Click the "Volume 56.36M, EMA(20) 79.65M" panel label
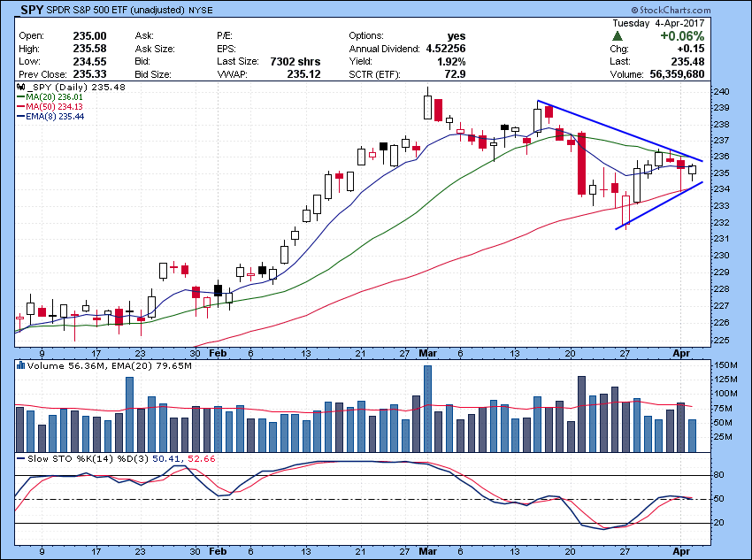 pos(110,366)
